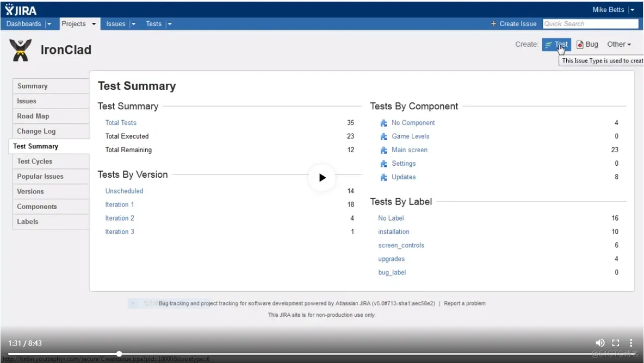Click the IronClad project avatar icon

(x=20, y=50)
